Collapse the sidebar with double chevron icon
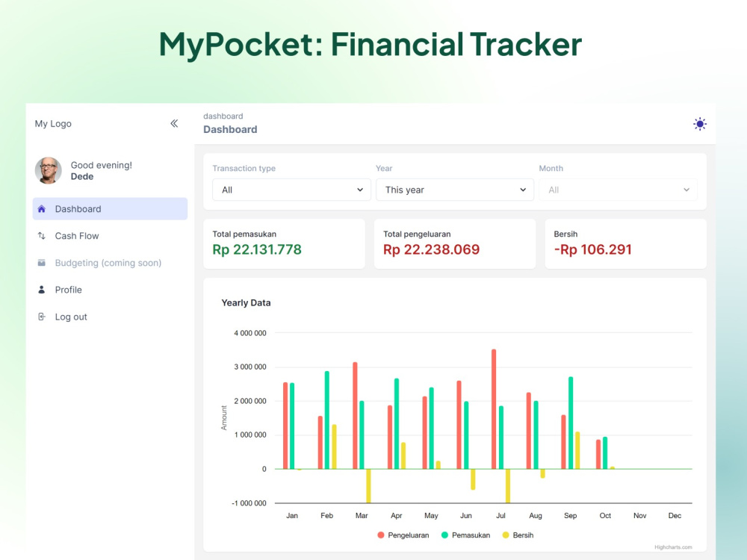 point(174,124)
